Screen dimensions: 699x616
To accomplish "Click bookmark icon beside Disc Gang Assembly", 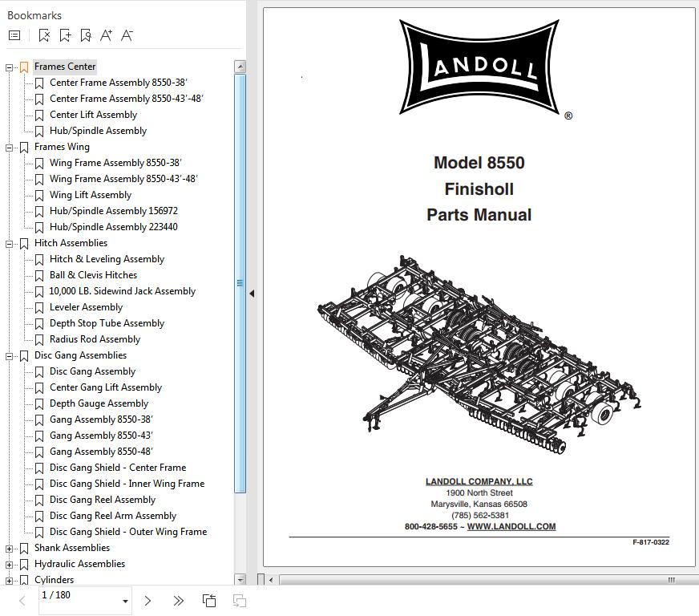I will (39, 372).
